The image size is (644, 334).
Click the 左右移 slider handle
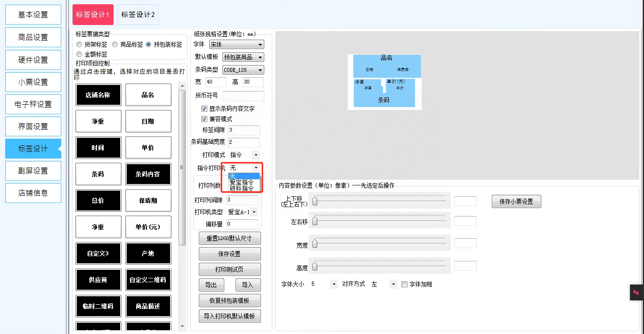(315, 221)
